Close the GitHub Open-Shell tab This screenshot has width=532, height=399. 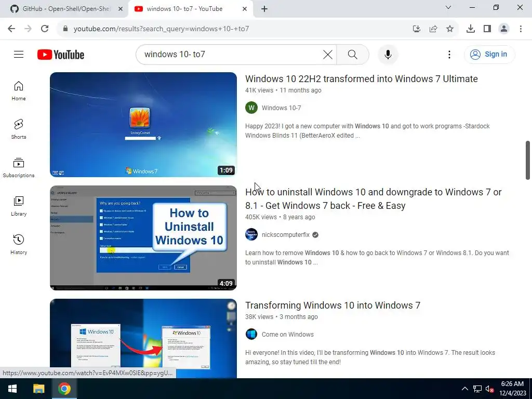click(x=121, y=9)
